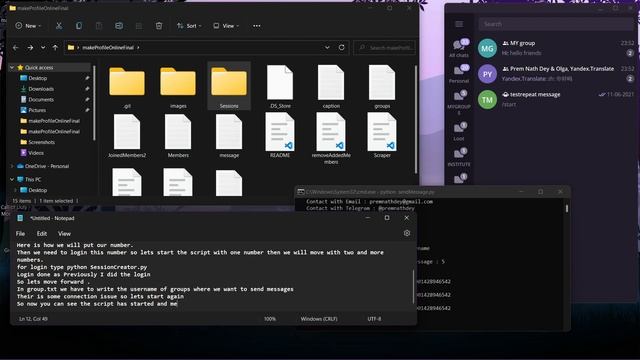Click the Cut icon in Explorer toolbar
Screen dimensions: 640x360
click(59, 26)
